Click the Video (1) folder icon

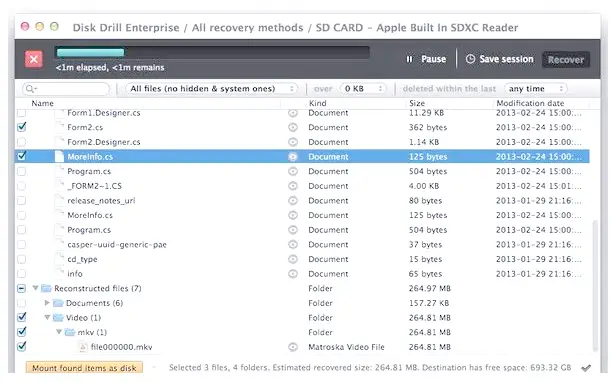coord(58,317)
